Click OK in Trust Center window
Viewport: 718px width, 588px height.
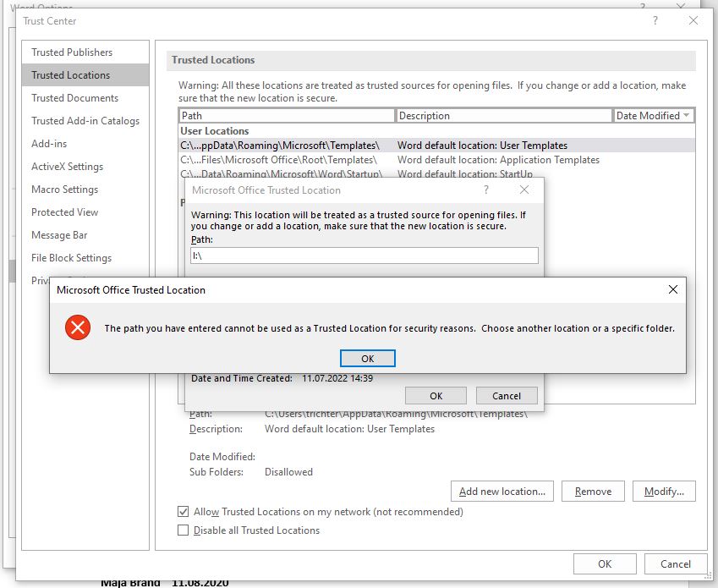pyautogui.click(x=605, y=563)
